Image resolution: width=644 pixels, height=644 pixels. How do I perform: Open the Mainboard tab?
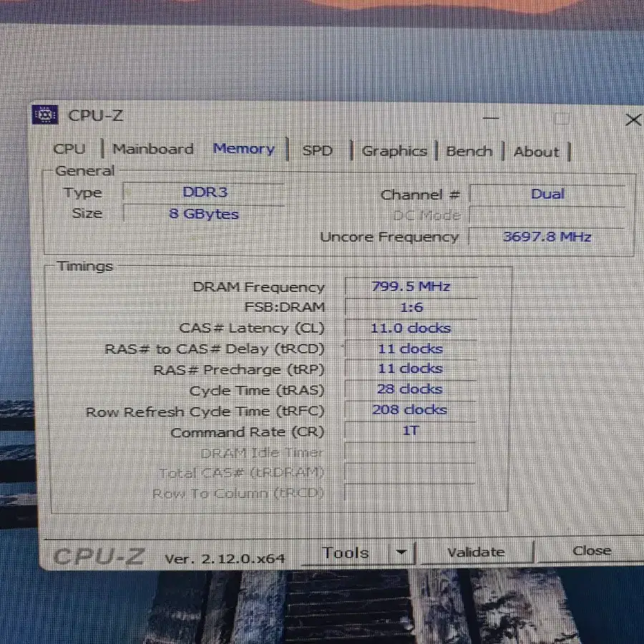click(153, 148)
